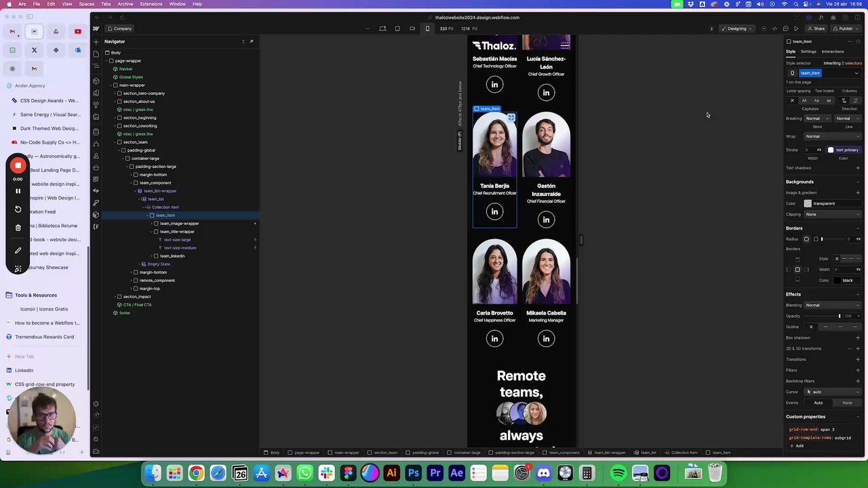
Task: Open the Assets image icon in sidebar
Action: (96, 117)
